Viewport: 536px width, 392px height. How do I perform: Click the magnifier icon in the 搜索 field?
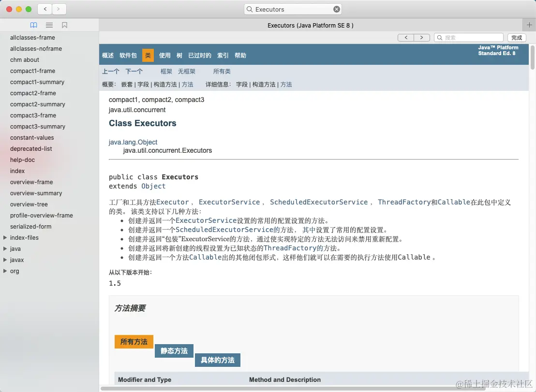(x=440, y=37)
